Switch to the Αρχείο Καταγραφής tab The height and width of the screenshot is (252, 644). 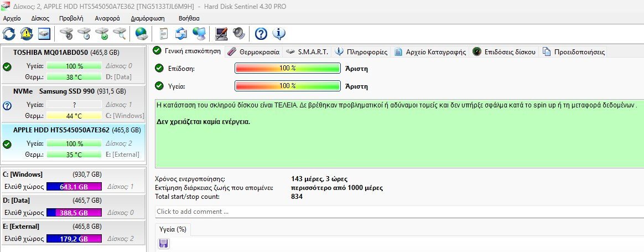pos(430,52)
